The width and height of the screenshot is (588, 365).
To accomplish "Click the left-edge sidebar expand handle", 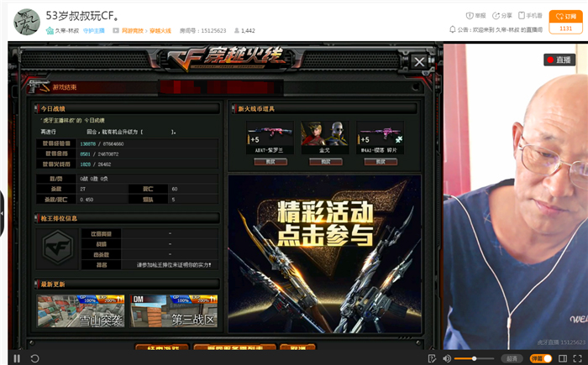I will (2, 213).
